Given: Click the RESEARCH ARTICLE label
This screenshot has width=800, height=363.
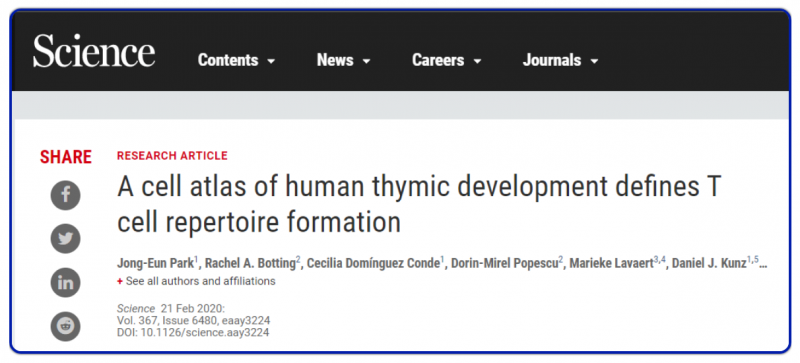Looking at the screenshot, I should (x=172, y=156).
